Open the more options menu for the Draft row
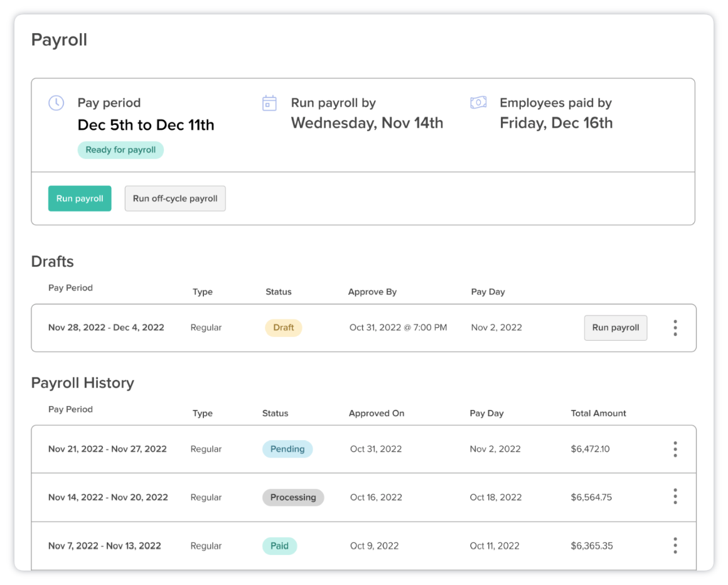 [x=675, y=328]
